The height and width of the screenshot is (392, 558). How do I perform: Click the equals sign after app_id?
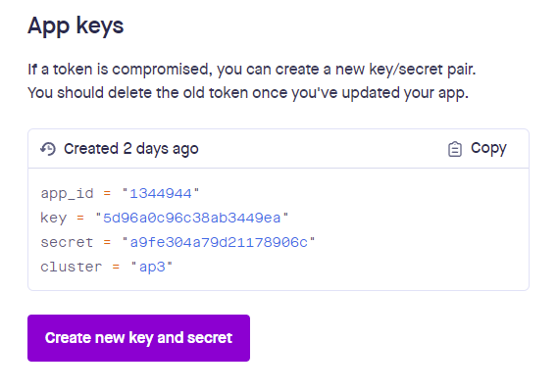[x=107, y=194]
